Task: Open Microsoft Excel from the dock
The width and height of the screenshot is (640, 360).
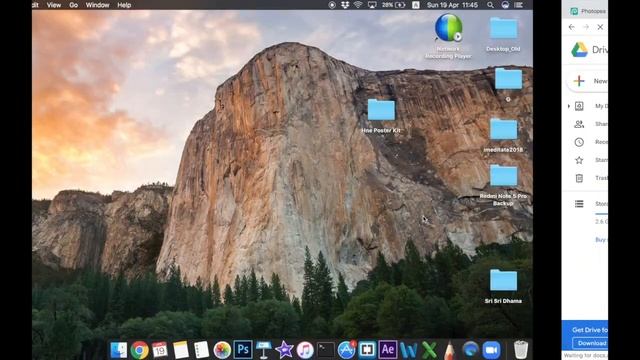Action: [429, 350]
